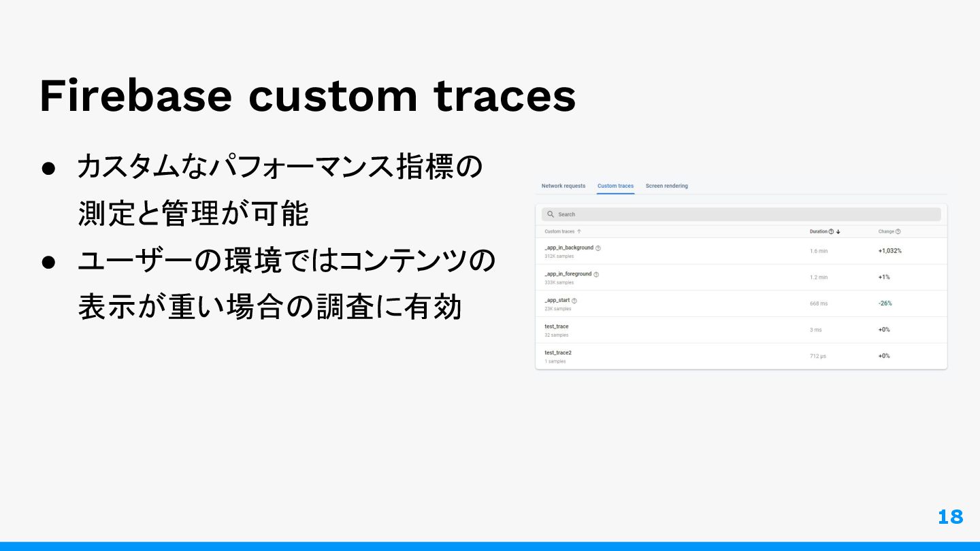
Task: Click the 312K samples text
Action: pyautogui.click(x=559, y=256)
